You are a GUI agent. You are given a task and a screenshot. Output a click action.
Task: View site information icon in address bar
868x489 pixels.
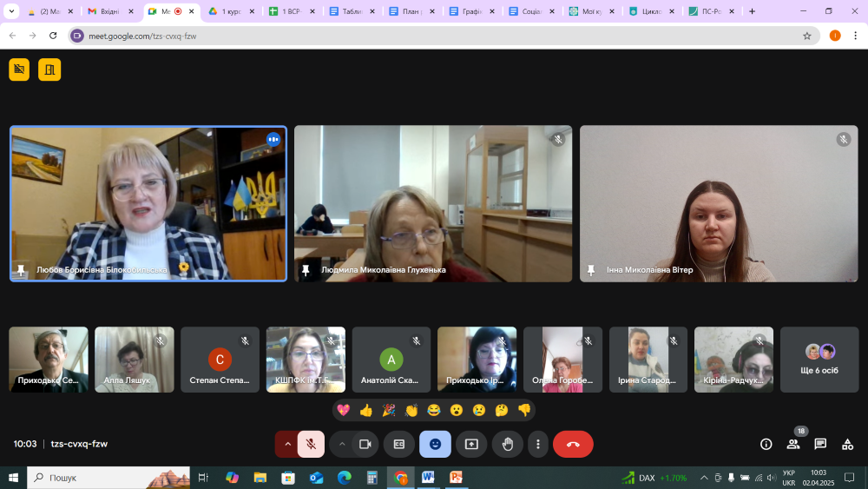pyautogui.click(x=77, y=36)
